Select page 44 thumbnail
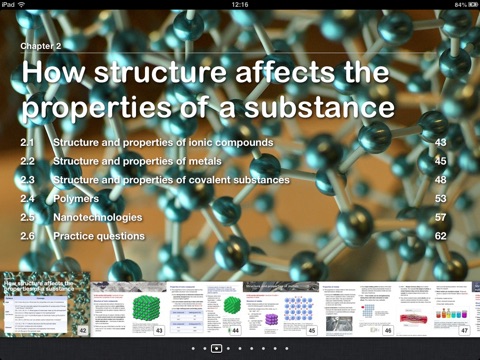Screen dimensions: 480x360 205,309
